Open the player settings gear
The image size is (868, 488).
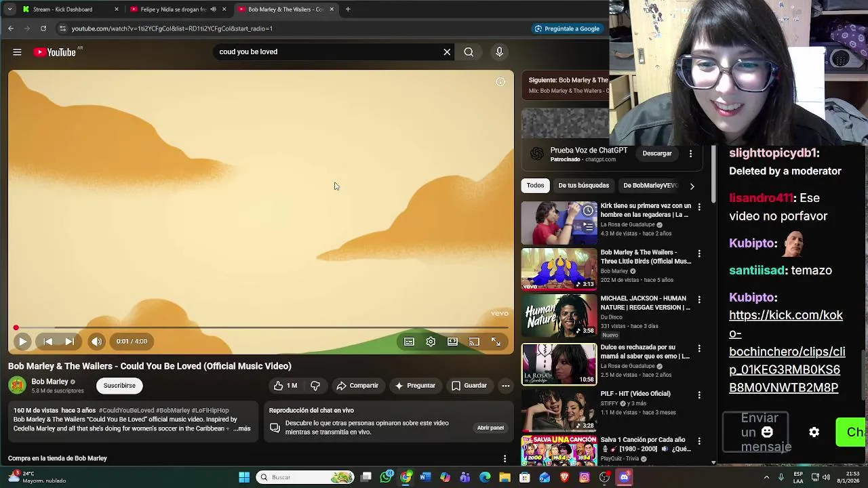[431, 342]
